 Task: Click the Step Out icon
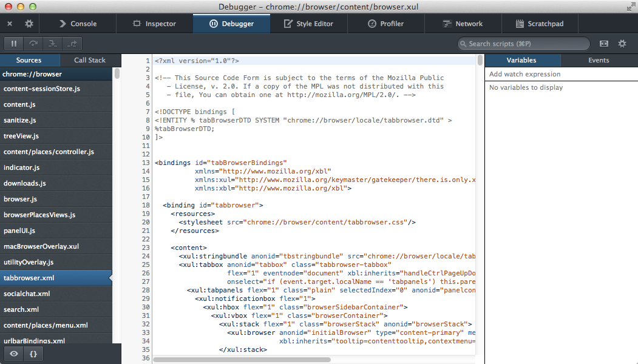[72, 44]
